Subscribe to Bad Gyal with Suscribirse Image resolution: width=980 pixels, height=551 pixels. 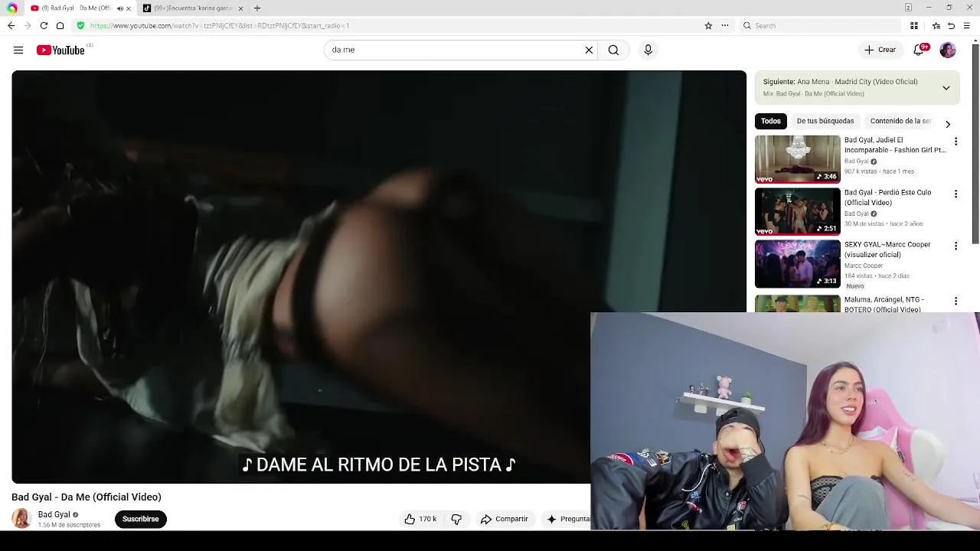point(141,519)
